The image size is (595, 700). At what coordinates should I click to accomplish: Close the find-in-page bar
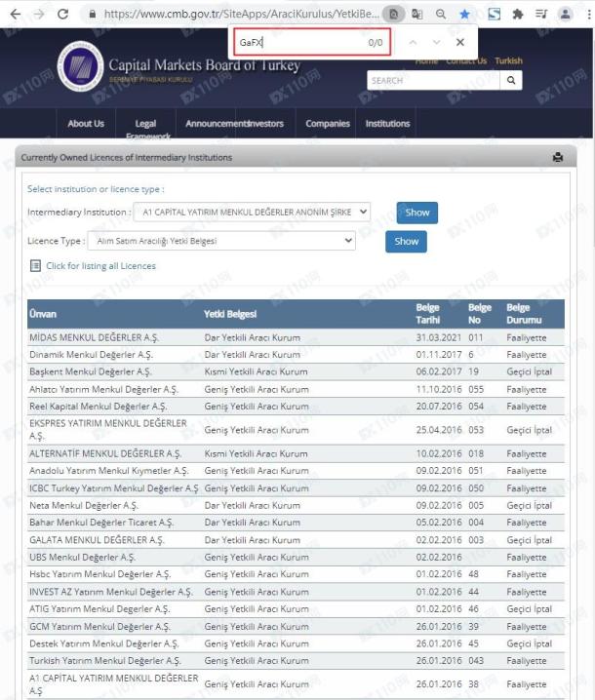tap(460, 43)
